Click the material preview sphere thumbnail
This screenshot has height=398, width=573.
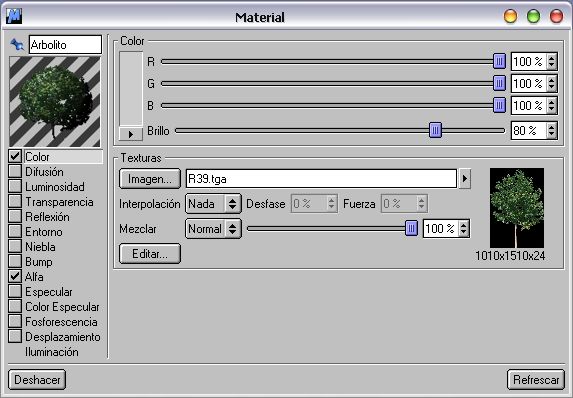55,102
